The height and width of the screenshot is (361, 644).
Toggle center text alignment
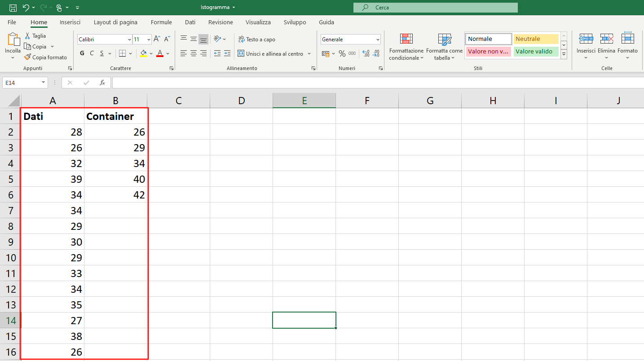pos(193,53)
